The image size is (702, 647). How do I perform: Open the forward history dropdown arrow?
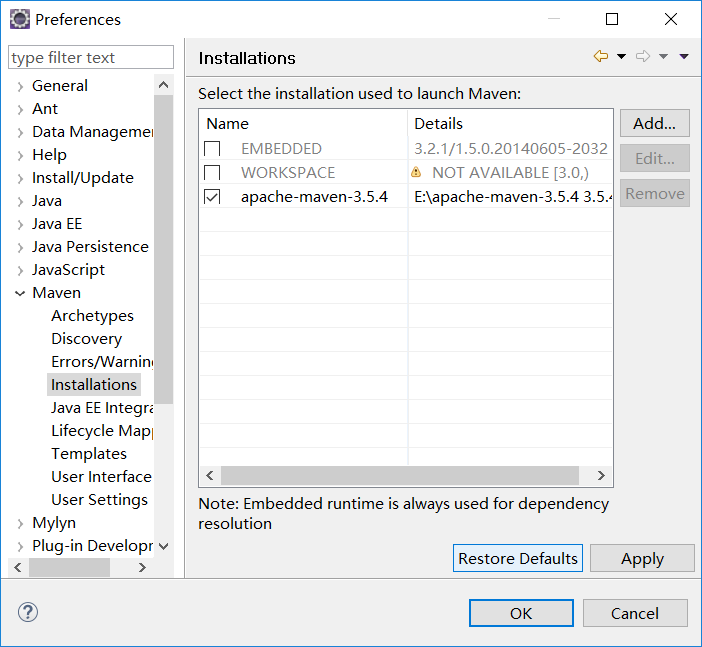663,56
